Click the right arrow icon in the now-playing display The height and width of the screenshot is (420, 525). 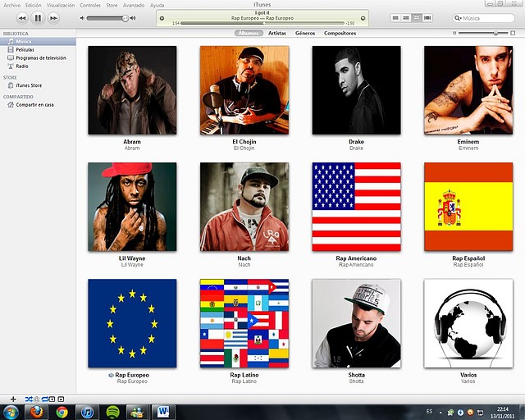[363, 18]
